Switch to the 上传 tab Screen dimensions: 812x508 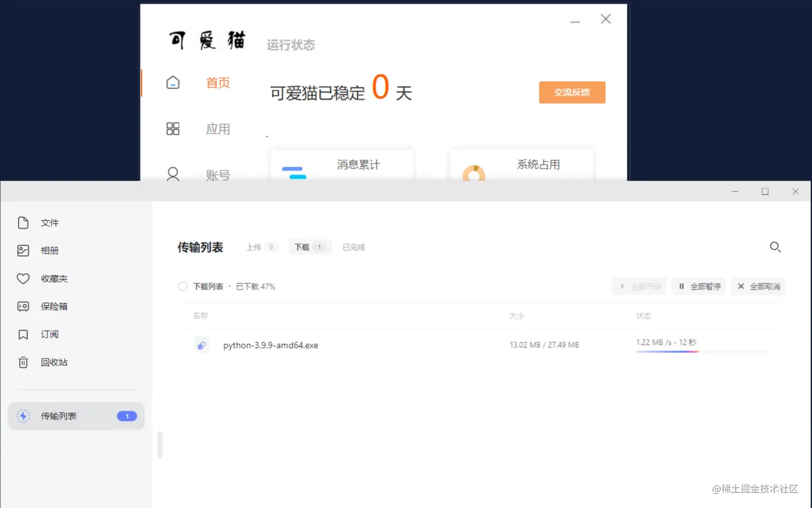(261, 247)
